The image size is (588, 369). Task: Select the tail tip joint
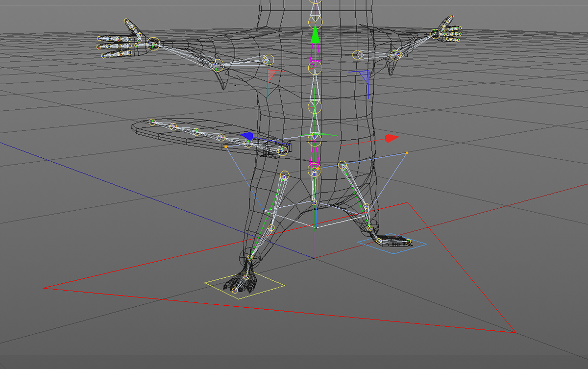point(152,122)
